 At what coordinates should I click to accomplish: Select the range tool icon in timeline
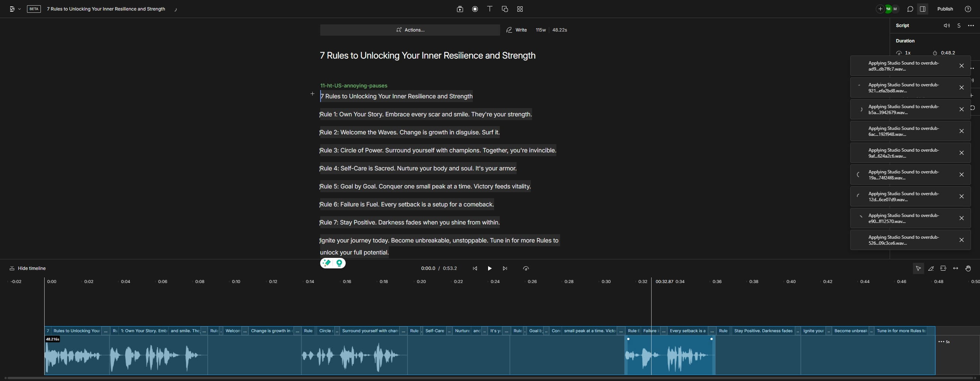[943, 268]
